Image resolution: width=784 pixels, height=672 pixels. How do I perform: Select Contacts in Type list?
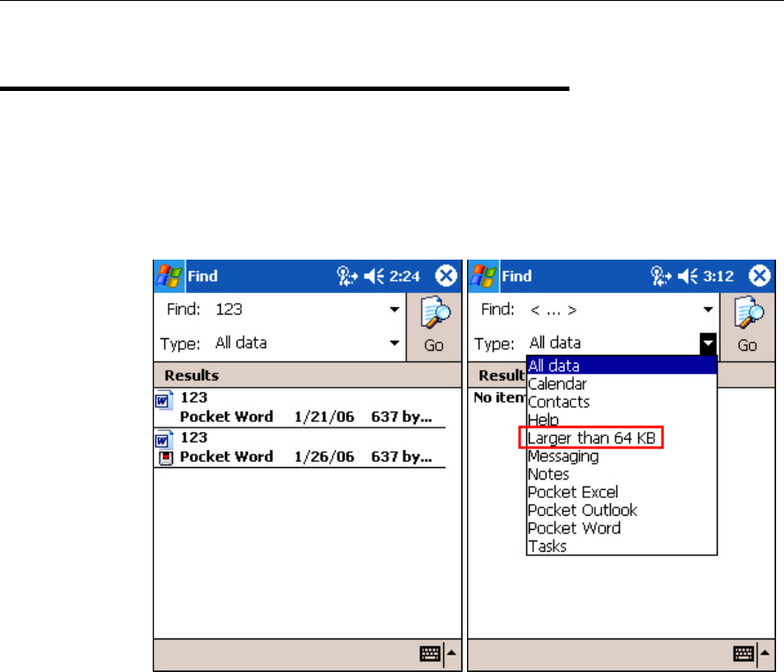coord(622,402)
